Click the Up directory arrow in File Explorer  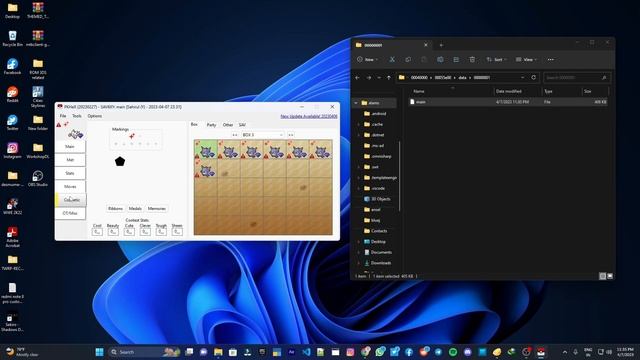pos(389,78)
